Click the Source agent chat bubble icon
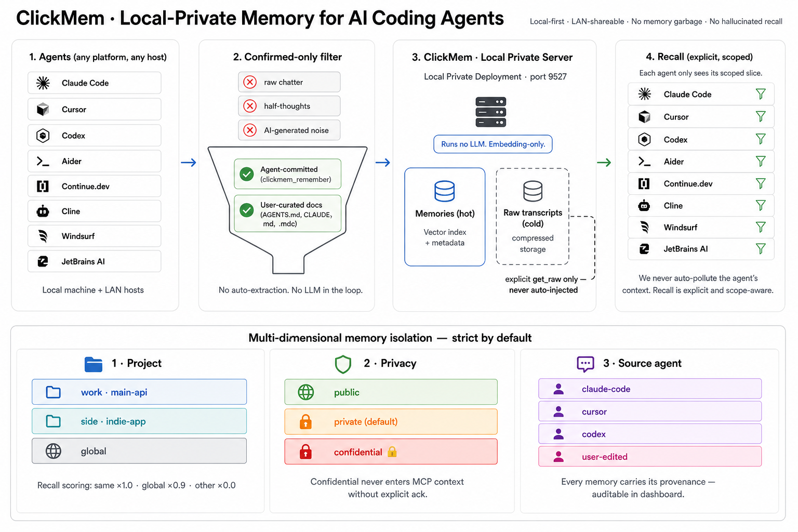The image size is (798, 532). click(586, 364)
